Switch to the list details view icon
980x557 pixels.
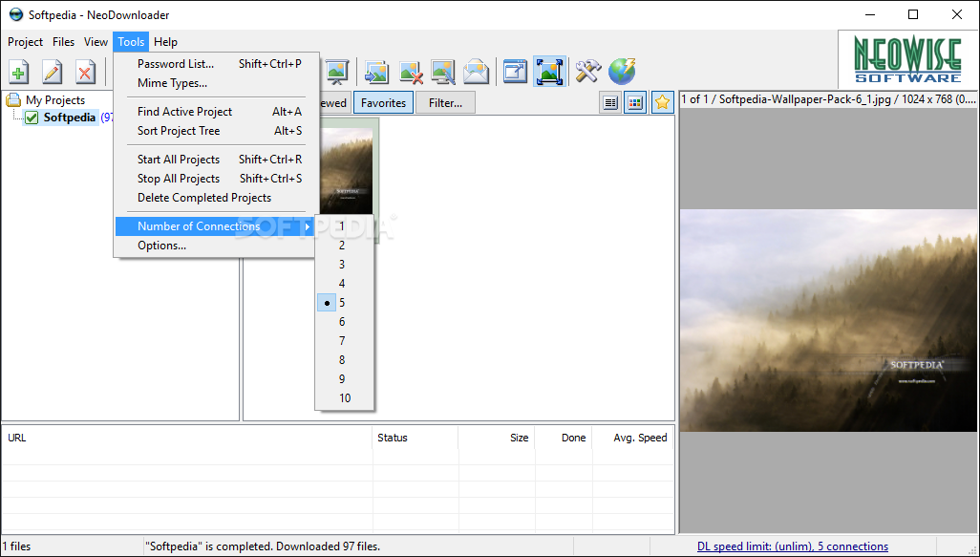[610, 102]
